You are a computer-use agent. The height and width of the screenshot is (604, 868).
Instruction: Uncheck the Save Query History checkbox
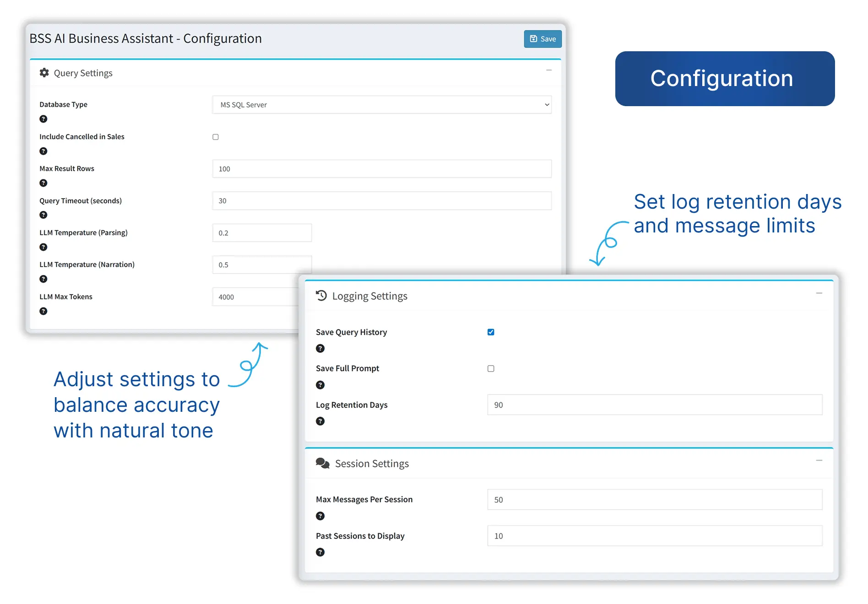pyautogui.click(x=491, y=332)
